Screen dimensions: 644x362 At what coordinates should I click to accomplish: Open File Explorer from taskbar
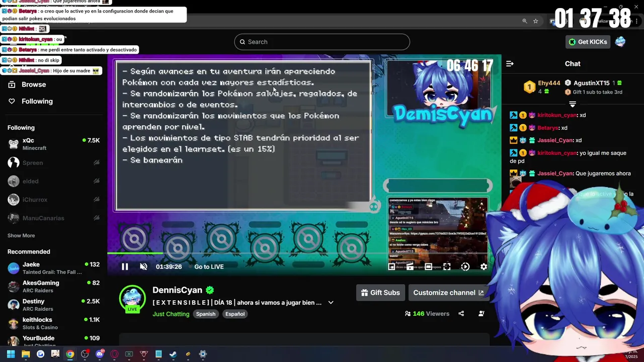[26, 354]
